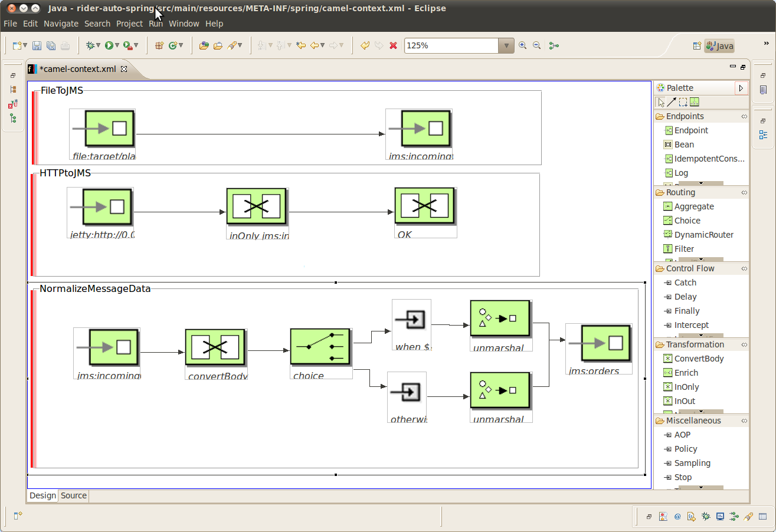Click the zoom in magnifier icon
776x532 pixels.
coord(522,45)
